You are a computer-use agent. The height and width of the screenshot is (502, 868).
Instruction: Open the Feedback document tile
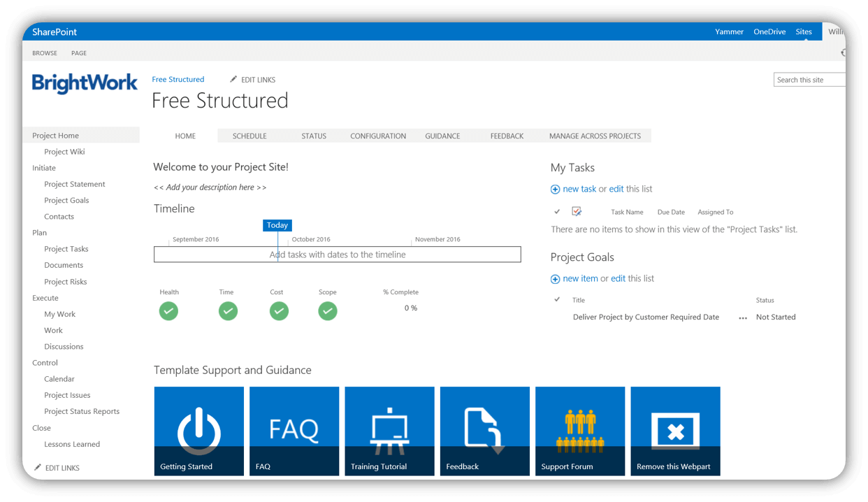pyautogui.click(x=484, y=431)
